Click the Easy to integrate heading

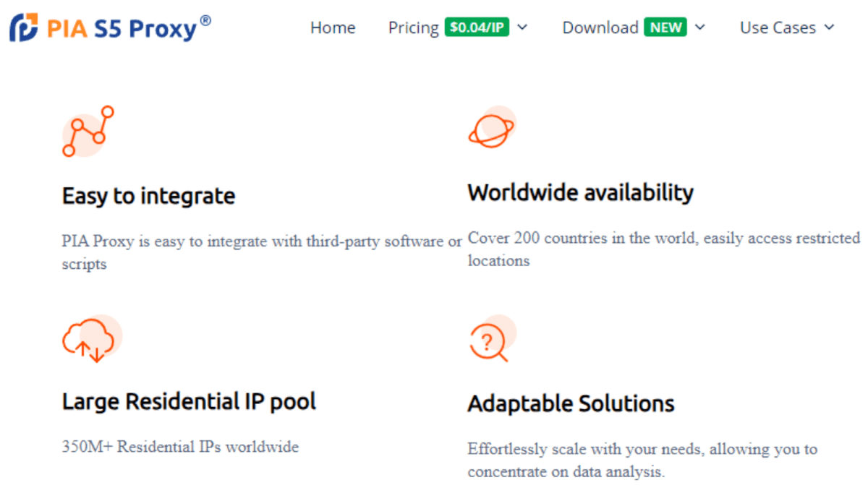148,195
